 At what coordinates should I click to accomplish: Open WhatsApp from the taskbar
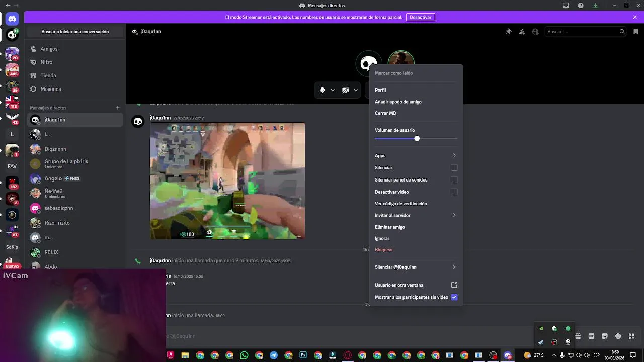click(244, 355)
